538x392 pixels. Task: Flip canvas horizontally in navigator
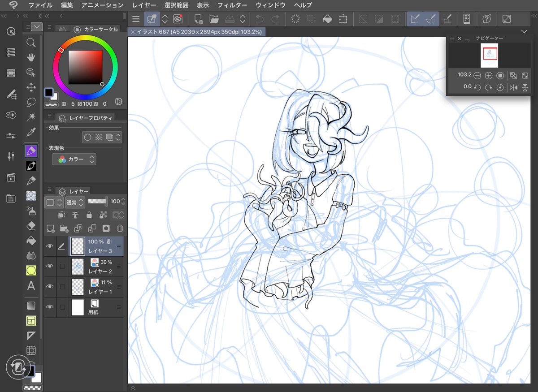click(513, 87)
